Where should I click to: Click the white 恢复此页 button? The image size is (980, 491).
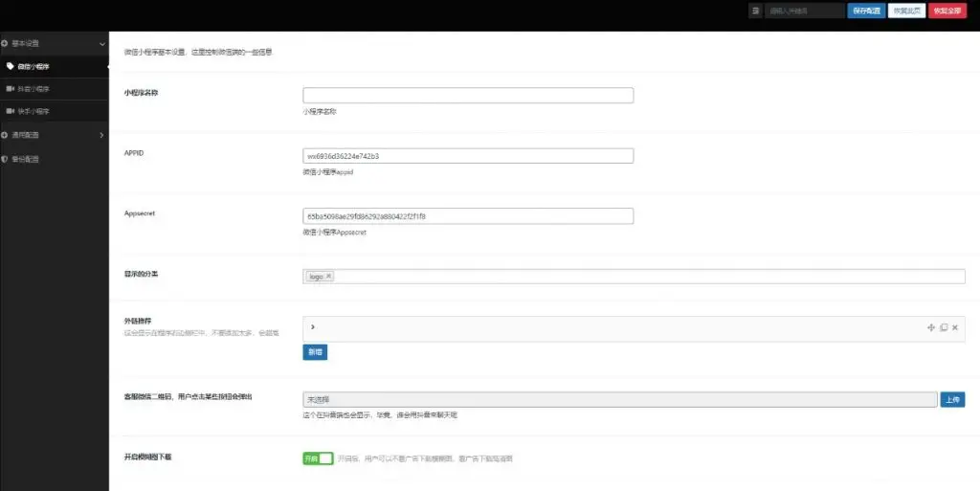(x=905, y=11)
